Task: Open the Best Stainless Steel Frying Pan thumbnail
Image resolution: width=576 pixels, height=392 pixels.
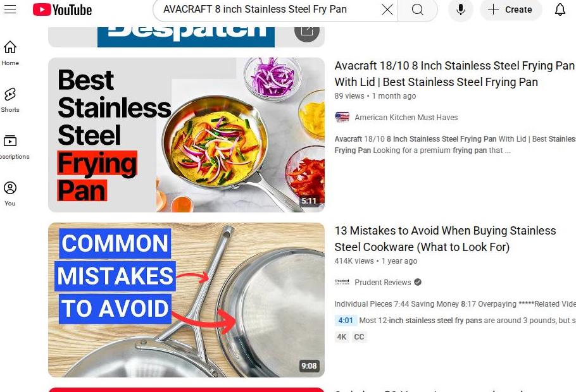Action: coord(186,135)
